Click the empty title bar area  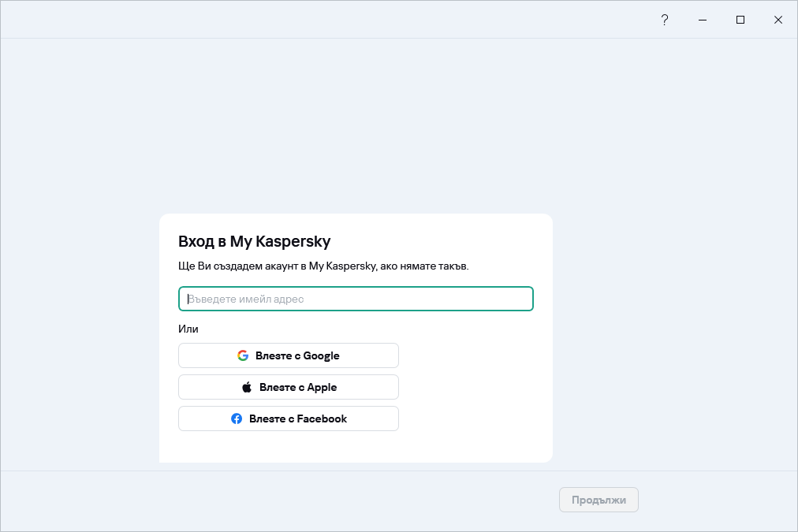pyautogui.click(x=315, y=20)
